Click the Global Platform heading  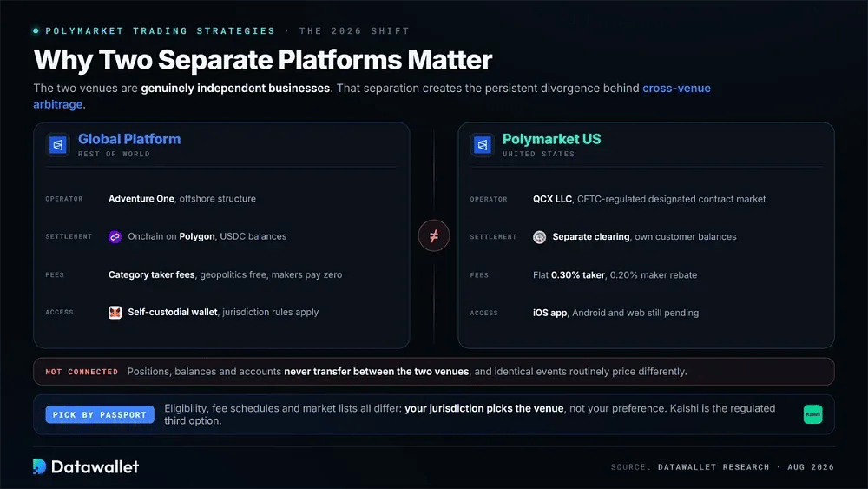pyautogui.click(x=129, y=139)
